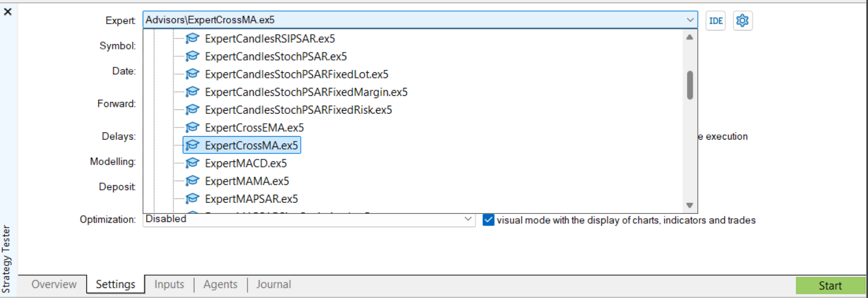868x298 pixels.
Task: Click the ExpertCandlesRSIPSAR.ex5 file icon
Action: tap(193, 38)
